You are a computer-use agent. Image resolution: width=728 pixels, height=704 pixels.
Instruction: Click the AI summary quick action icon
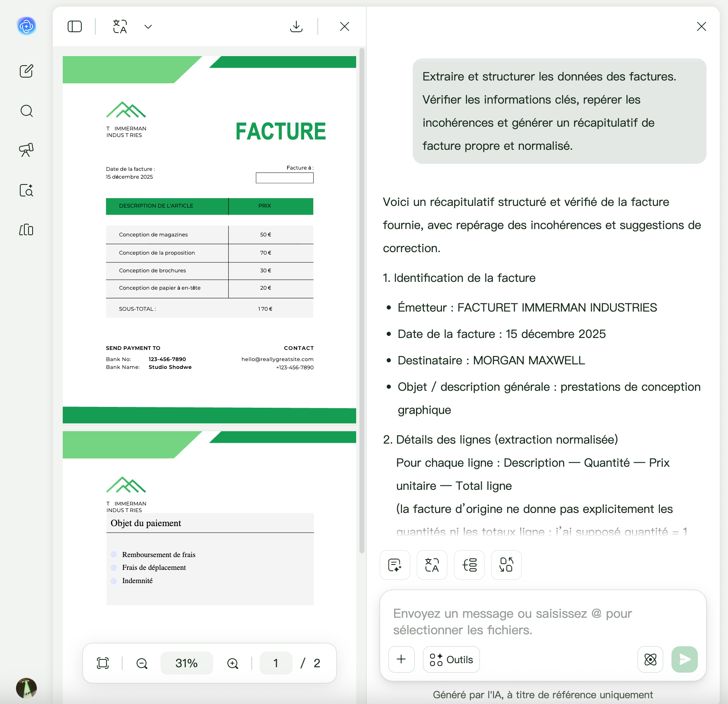[x=395, y=565]
